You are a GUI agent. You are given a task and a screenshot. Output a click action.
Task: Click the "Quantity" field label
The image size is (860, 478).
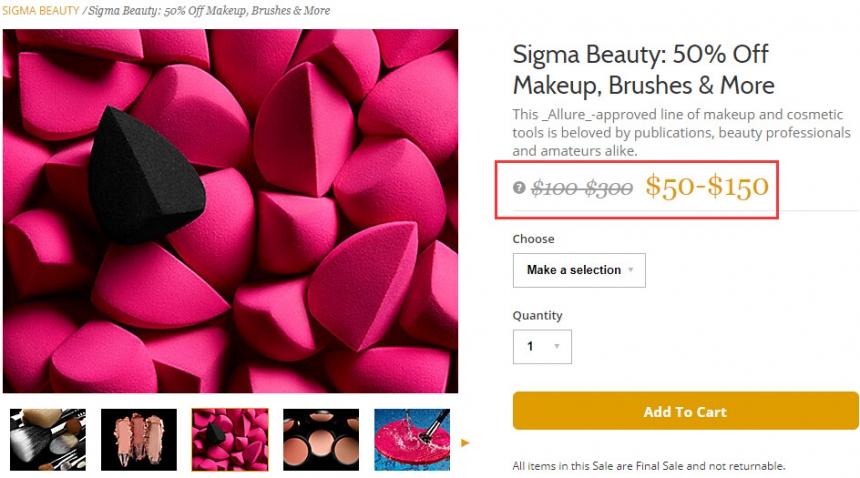[x=537, y=315]
